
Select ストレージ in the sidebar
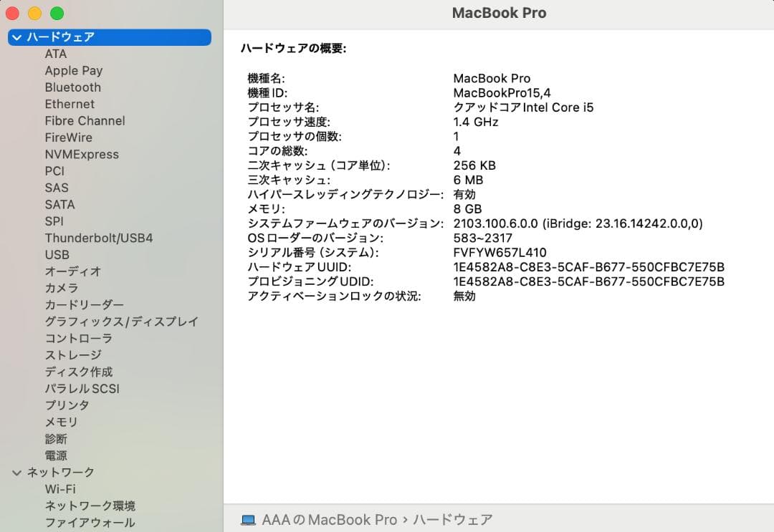click(73, 355)
